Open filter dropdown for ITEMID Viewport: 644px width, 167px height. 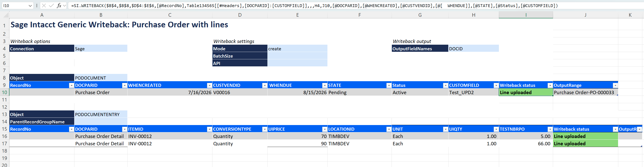pyautogui.click(x=210, y=129)
